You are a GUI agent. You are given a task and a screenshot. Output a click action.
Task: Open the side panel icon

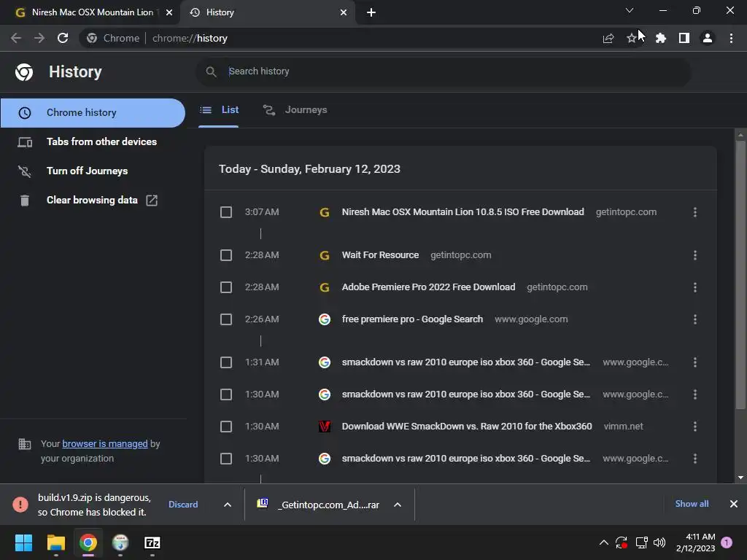pos(684,38)
